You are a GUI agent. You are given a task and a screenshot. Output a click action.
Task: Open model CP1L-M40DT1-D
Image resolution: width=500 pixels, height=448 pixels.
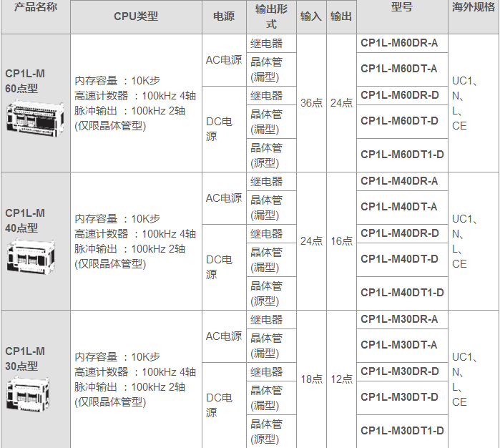(x=402, y=293)
